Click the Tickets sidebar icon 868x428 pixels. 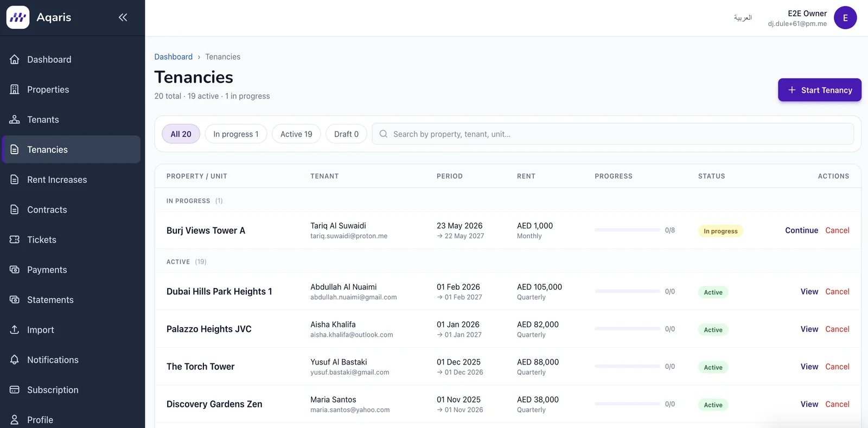pyautogui.click(x=15, y=239)
